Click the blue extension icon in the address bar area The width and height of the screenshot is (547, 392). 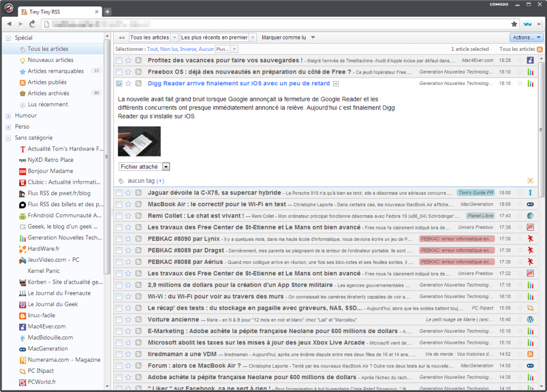(x=527, y=24)
